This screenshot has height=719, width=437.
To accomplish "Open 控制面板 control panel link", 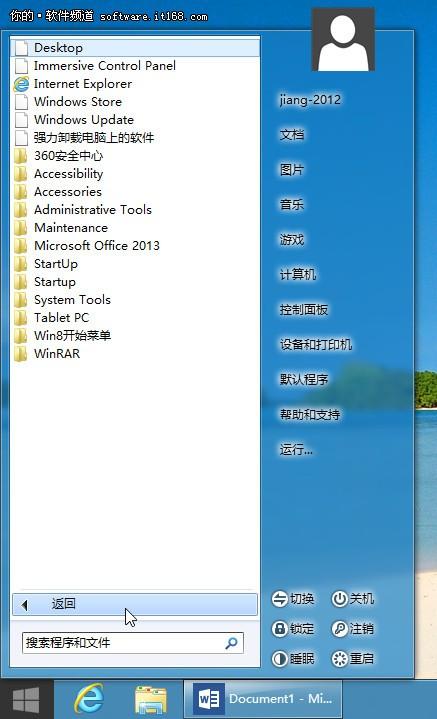I will point(304,310).
